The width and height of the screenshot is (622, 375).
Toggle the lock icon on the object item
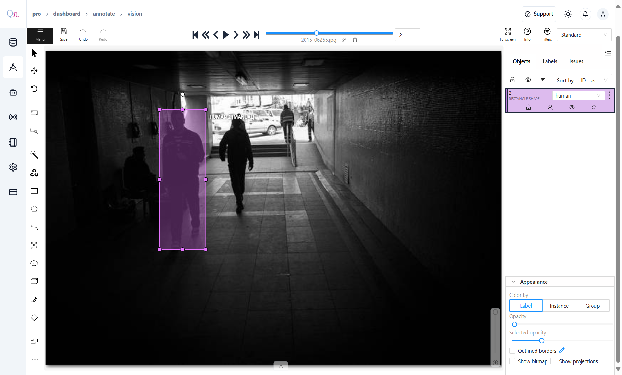point(528,108)
